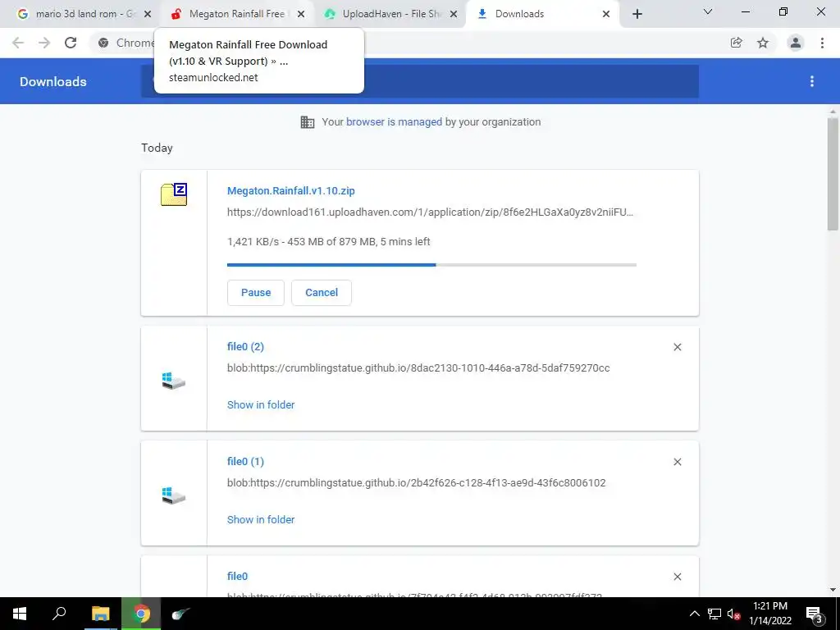Open the Windows Start menu
This screenshot has width=840, height=630.
20,614
